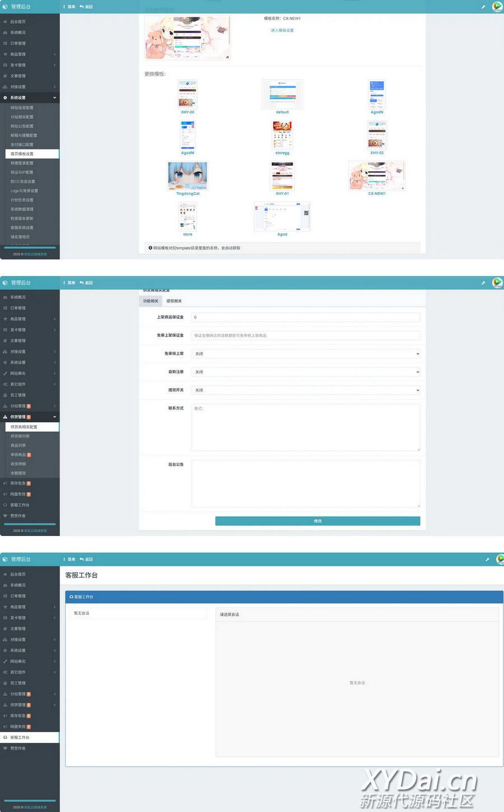This screenshot has height=812, width=504.
Task: Open the 提现开关 dropdown
Action: (x=306, y=390)
